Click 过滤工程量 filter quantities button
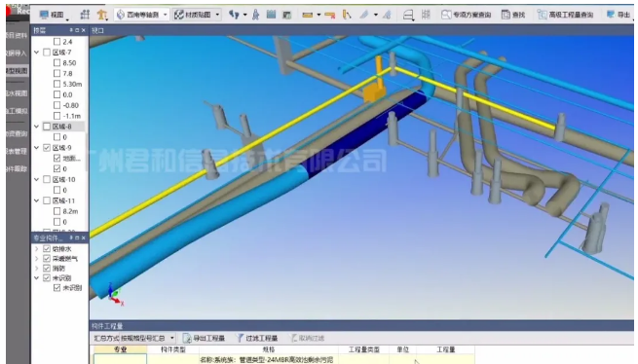 [257, 338]
